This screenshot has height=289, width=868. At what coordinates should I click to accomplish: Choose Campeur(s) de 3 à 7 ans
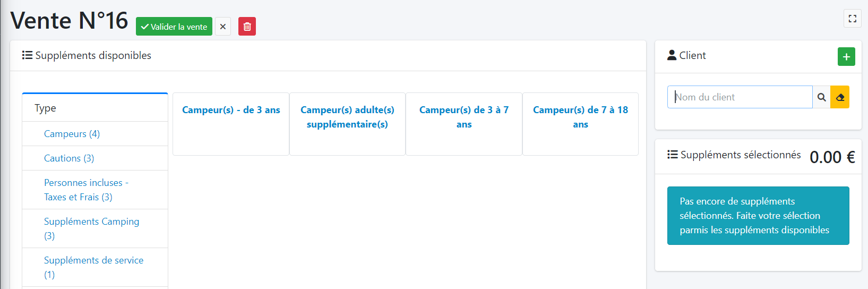coord(464,117)
